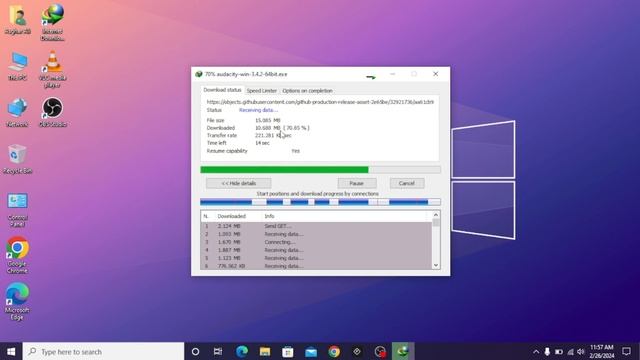
Task: Open the taskbar clock and date
Action: (x=602, y=351)
